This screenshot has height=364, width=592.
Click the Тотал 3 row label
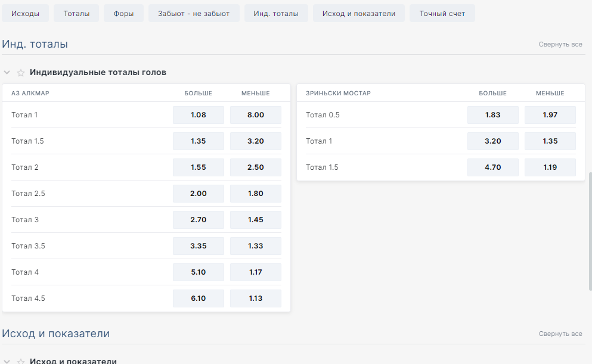pyautogui.click(x=25, y=220)
